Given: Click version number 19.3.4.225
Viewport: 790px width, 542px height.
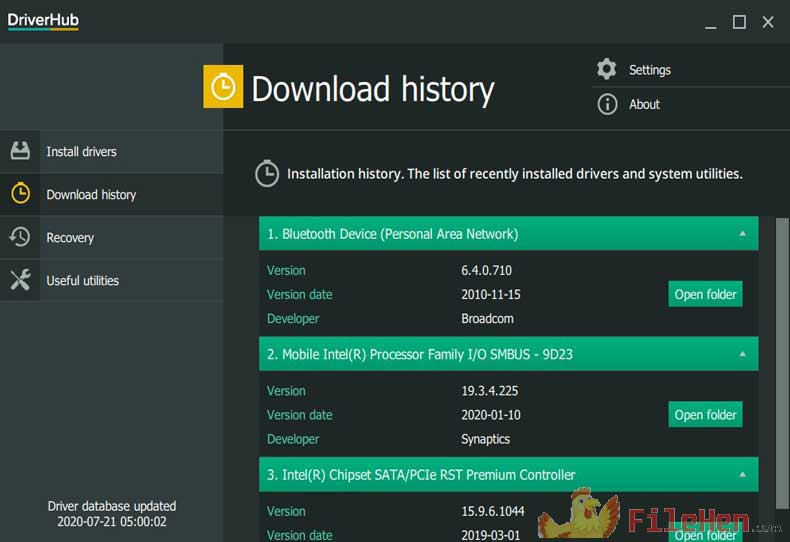Looking at the screenshot, I should coord(489,391).
